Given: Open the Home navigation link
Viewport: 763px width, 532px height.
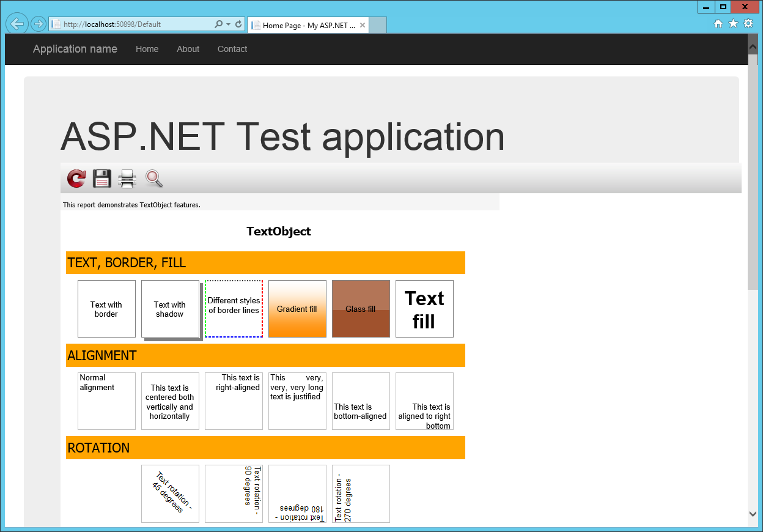Looking at the screenshot, I should [x=147, y=49].
